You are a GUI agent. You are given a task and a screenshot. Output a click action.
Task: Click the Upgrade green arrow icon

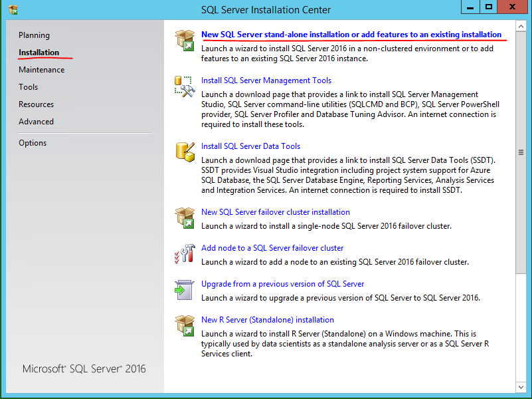click(x=184, y=290)
